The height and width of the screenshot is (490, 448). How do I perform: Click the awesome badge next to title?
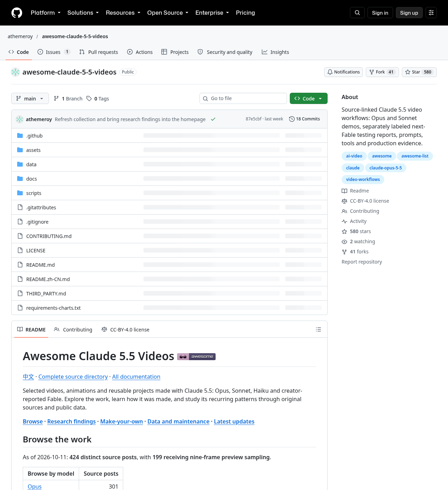click(x=196, y=357)
